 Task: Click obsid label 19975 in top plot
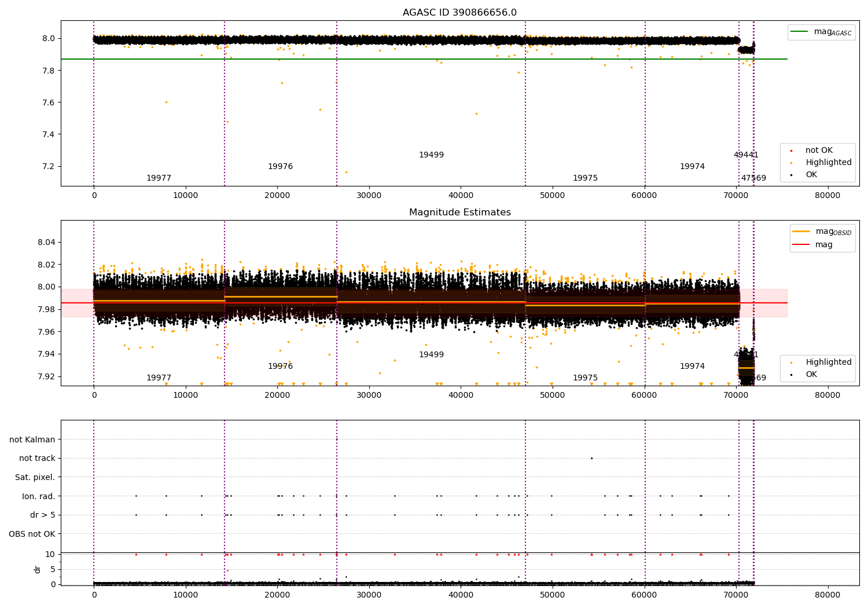pos(585,178)
